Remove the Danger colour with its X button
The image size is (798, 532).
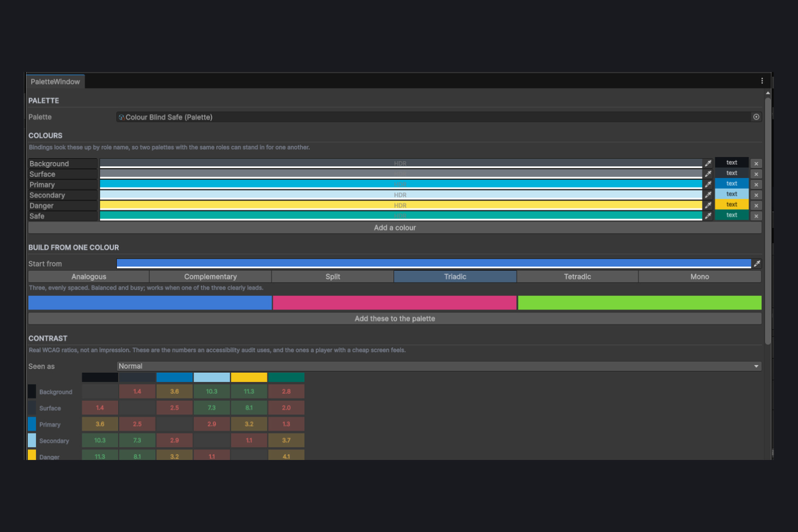pos(756,205)
